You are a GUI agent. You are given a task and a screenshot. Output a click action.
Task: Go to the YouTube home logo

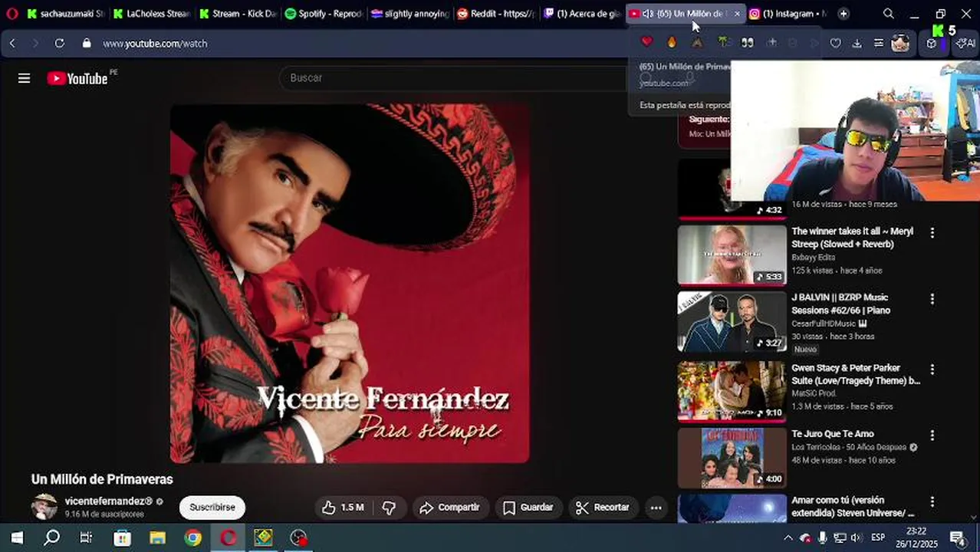point(77,78)
